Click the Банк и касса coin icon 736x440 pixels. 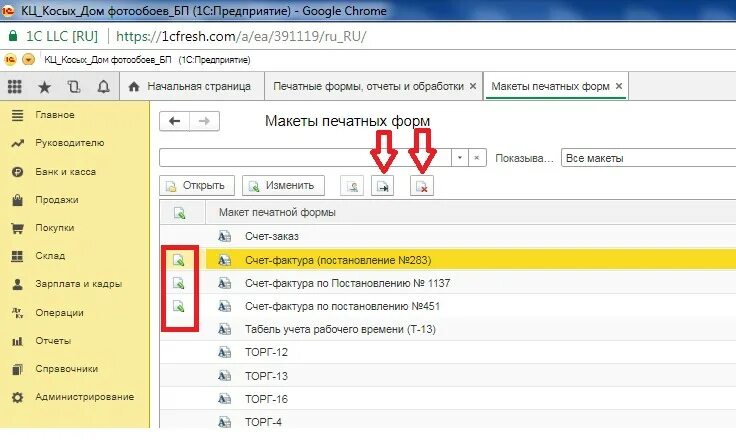[x=17, y=172]
